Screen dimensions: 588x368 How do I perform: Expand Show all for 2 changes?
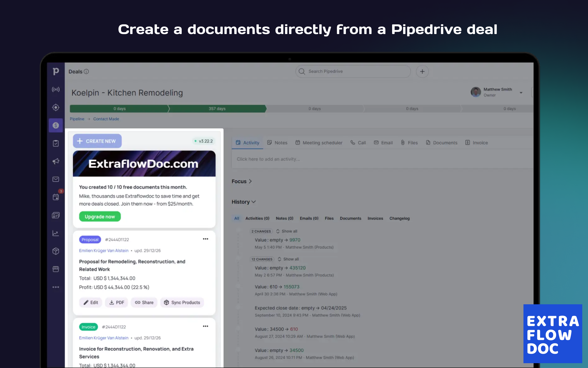coord(287,231)
